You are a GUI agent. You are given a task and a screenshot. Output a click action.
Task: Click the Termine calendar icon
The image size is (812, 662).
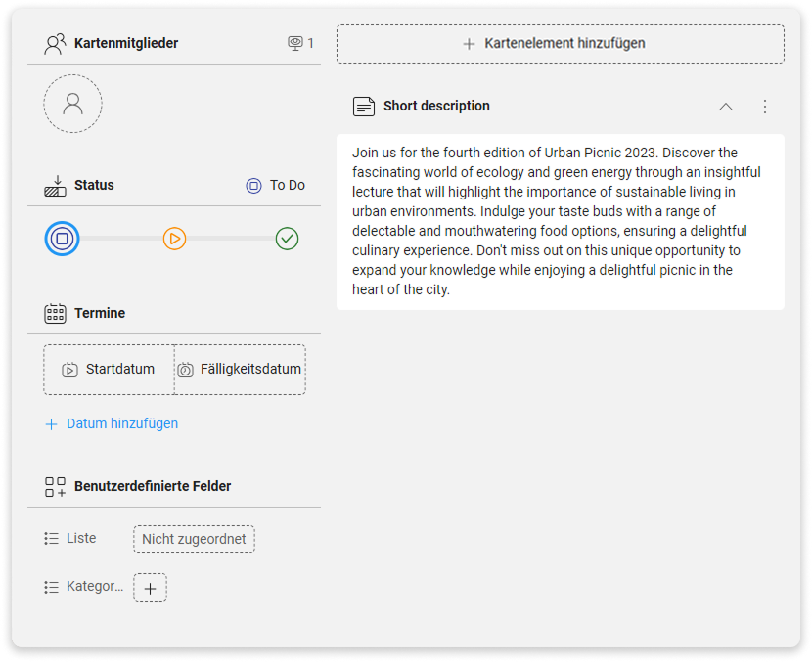point(55,313)
